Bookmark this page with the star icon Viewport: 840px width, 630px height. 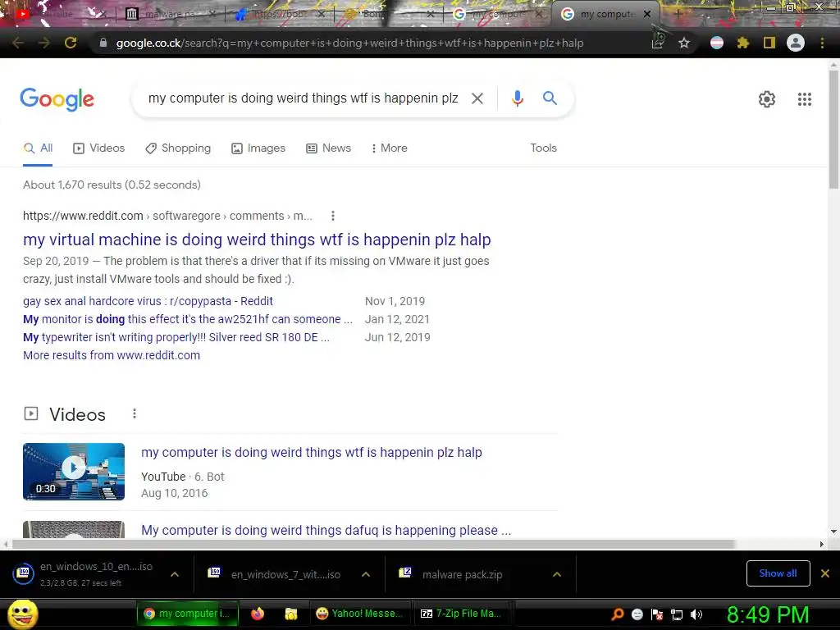(684, 43)
